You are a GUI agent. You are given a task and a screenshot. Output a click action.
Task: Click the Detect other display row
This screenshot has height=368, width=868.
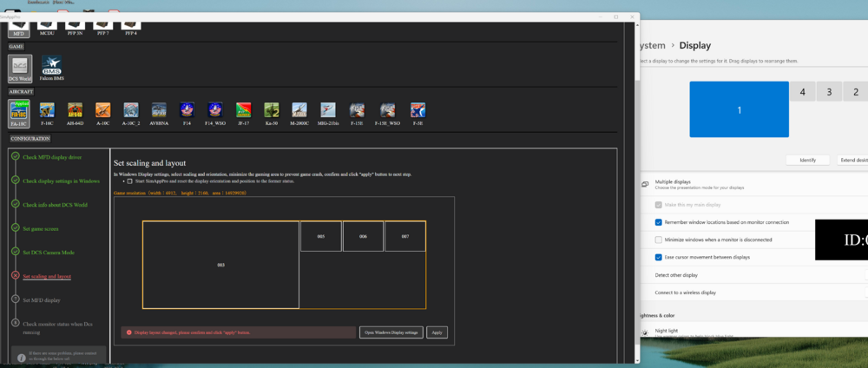coord(753,275)
